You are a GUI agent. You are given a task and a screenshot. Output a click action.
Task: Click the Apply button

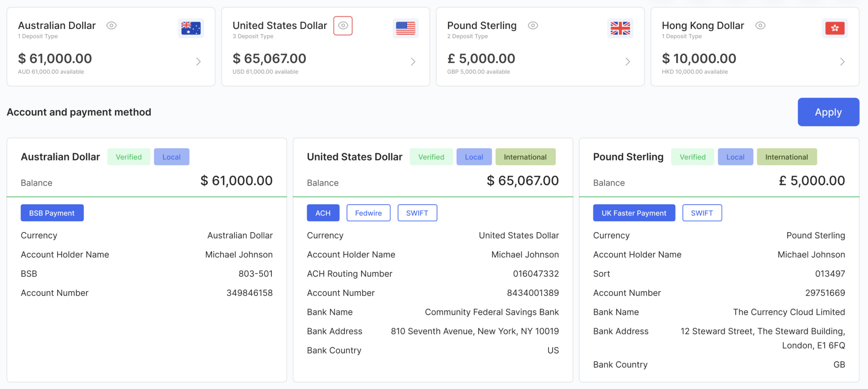[x=828, y=112]
